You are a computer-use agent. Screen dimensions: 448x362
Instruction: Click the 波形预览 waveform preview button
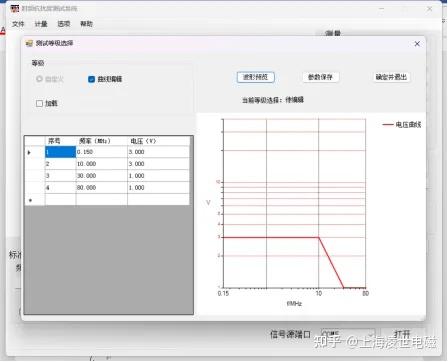[255, 77]
